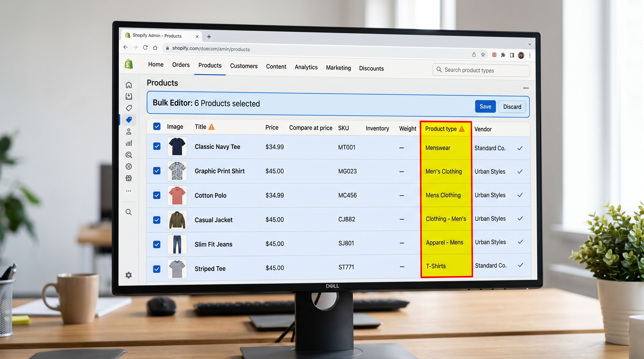Click the browser profile avatar
644x359 pixels.
point(521,55)
